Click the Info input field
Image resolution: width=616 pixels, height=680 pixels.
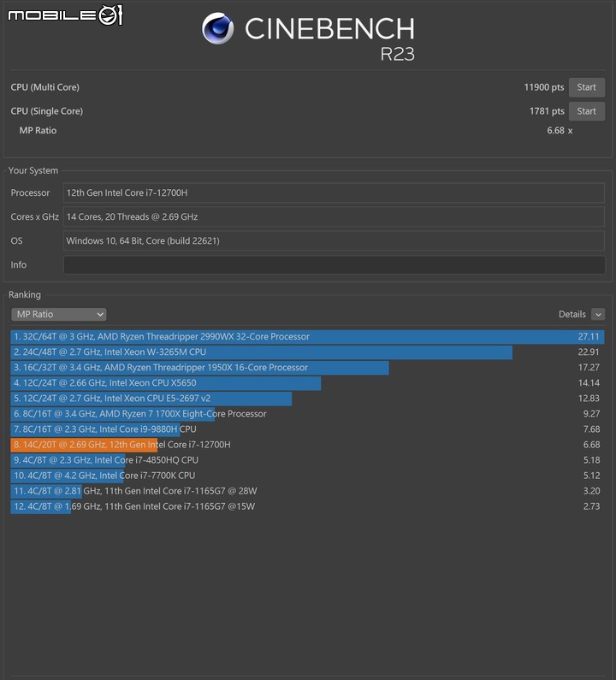(x=334, y=264)
